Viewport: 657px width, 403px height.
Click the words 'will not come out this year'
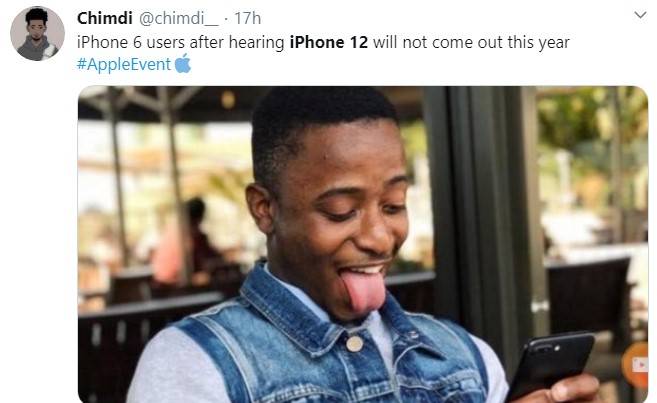click(471, 42)
